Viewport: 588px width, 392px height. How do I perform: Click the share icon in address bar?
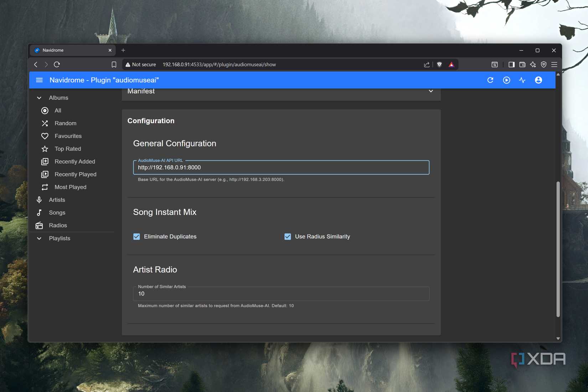tap(427, 65)
